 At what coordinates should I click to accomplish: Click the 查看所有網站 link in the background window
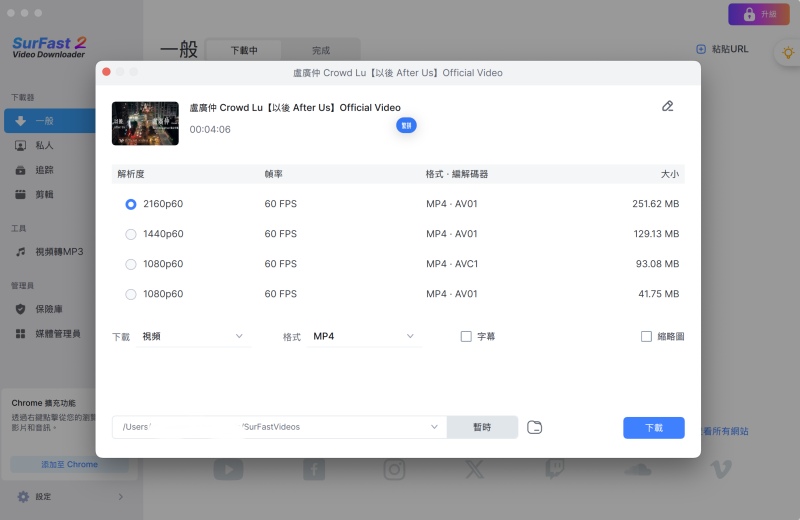click(724, 431)
